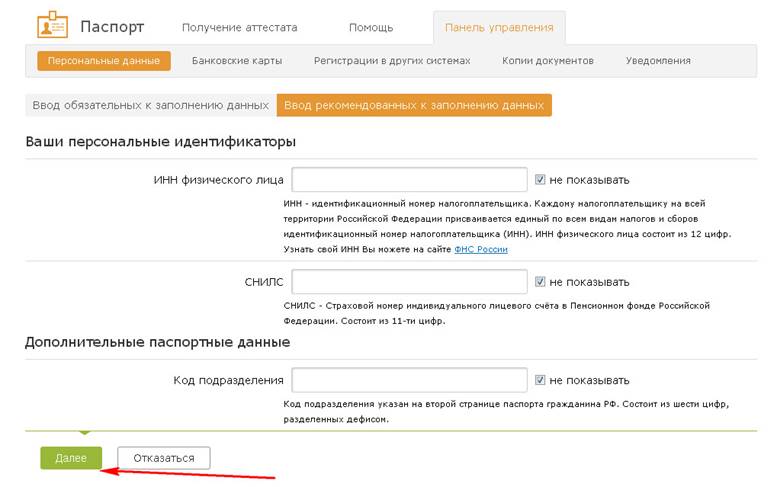Open the Копии документов tab

click(548, 61)
